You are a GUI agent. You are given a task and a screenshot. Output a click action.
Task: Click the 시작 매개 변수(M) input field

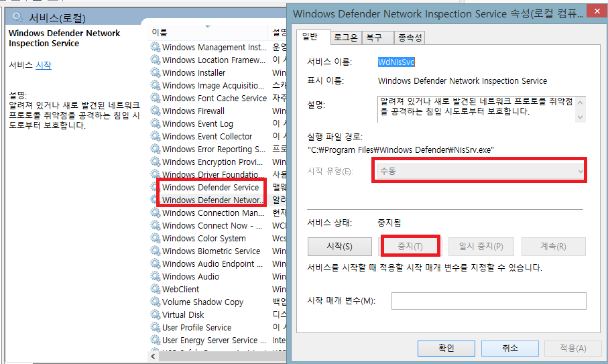pos(489,301)
